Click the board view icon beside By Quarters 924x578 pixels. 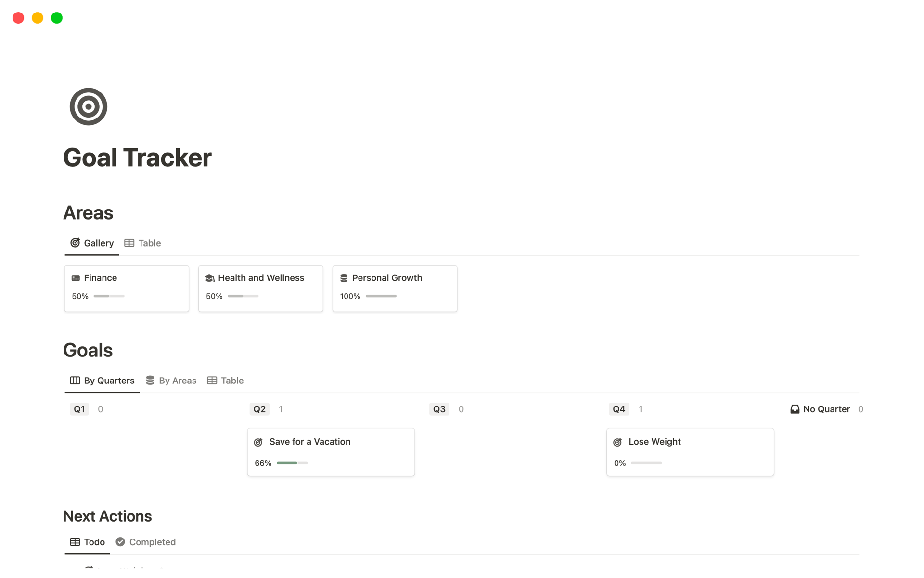coord(75,380)
